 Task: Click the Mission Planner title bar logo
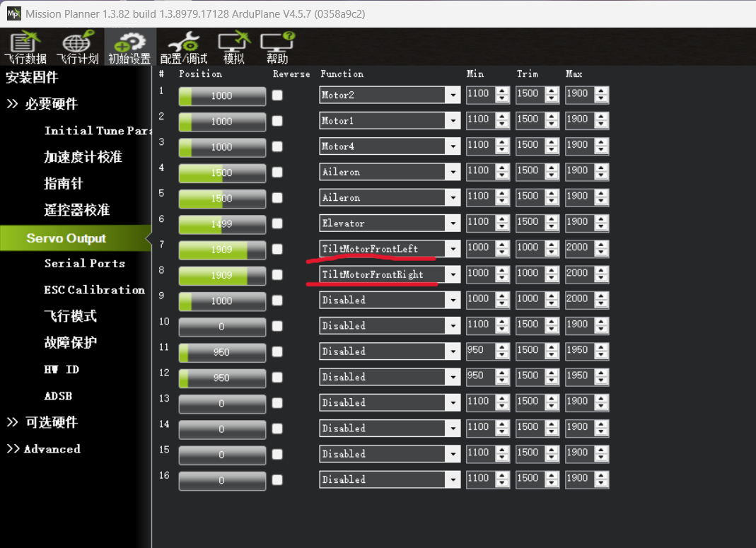point(13,13)
